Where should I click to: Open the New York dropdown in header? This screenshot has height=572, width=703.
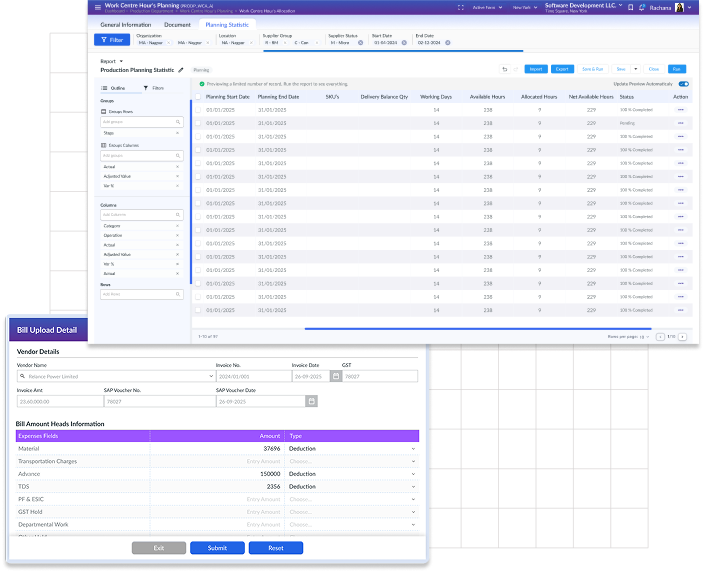[525, 8]
